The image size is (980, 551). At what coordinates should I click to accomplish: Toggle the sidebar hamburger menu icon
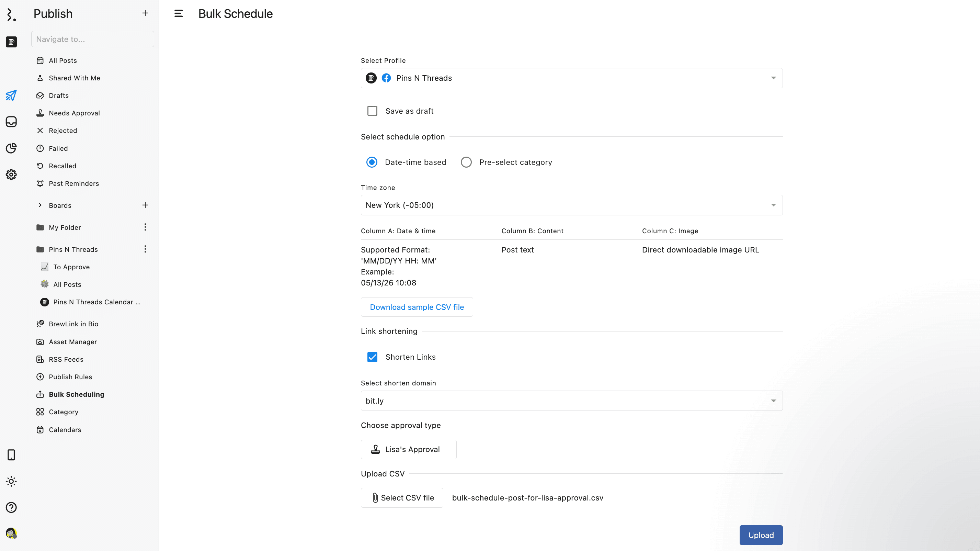pyautogui.click(x=179, y=14)
